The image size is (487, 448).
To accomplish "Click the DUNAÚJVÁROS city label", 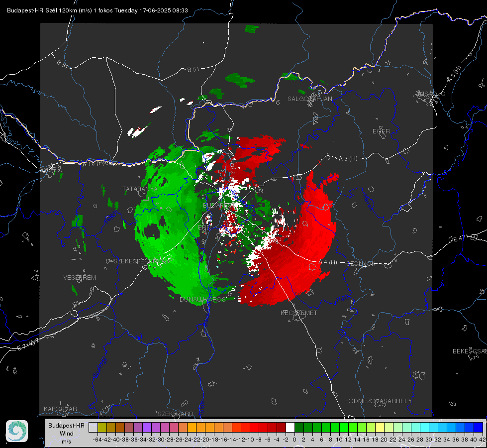I will pos(203,299).
